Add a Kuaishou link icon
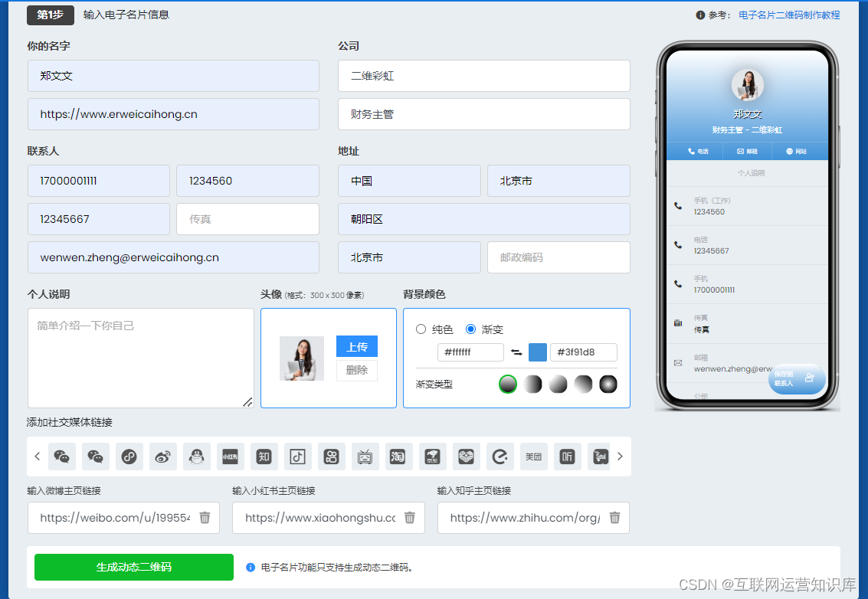 [331, 457]
